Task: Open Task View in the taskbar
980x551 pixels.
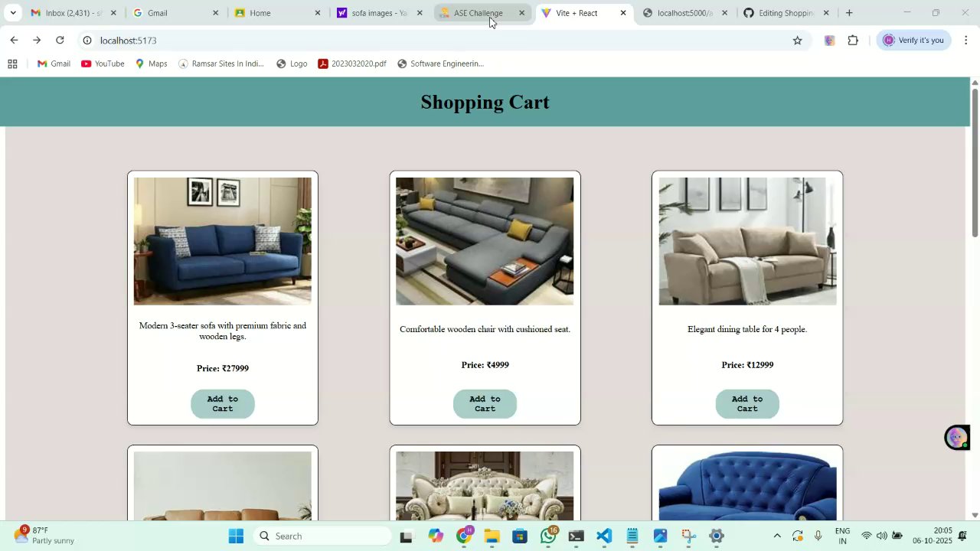Action: [x=407, y=536]
